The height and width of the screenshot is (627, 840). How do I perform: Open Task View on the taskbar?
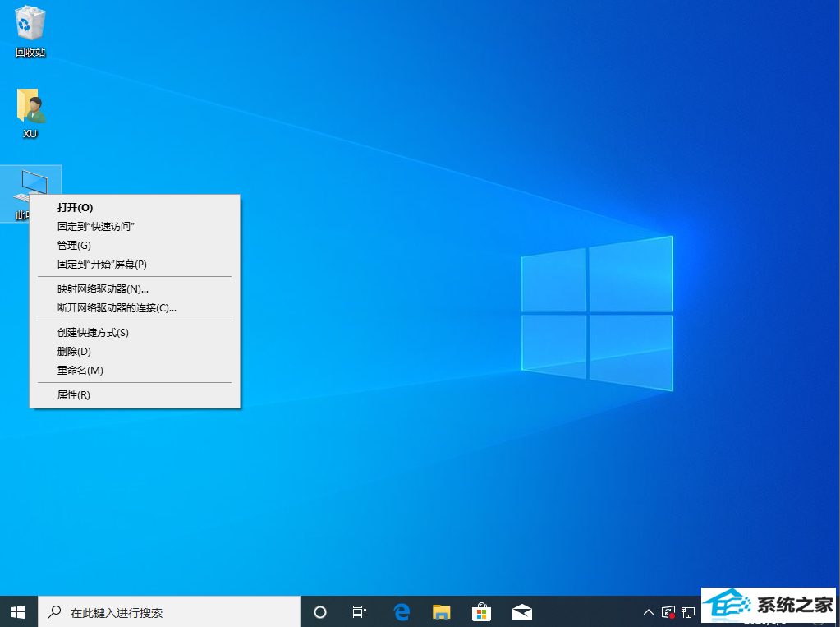[x=360, y=612]
